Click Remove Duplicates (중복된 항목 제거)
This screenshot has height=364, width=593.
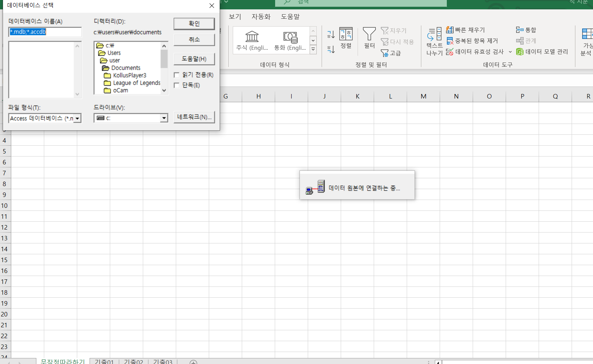(x=472, y=41)
